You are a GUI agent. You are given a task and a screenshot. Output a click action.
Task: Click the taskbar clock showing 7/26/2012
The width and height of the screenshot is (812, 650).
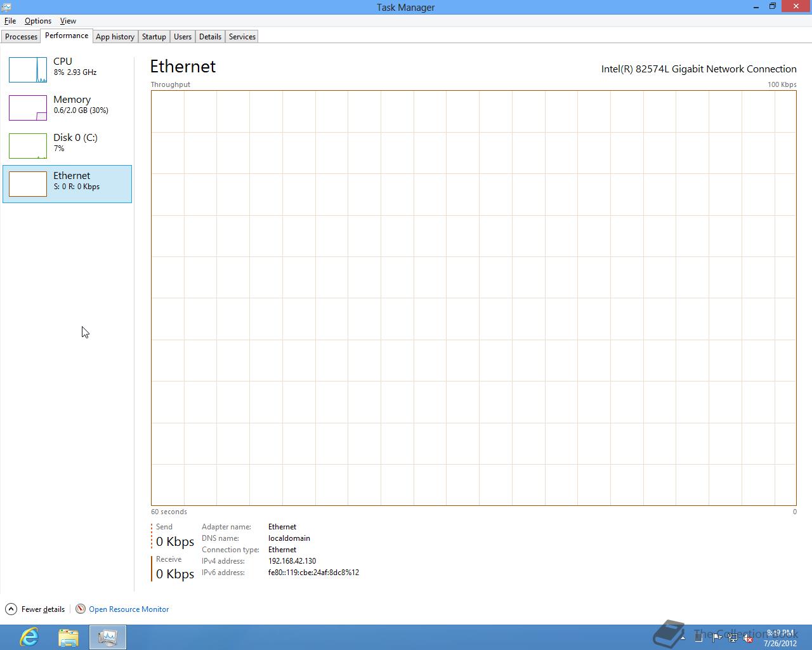[x=780, y=638]
